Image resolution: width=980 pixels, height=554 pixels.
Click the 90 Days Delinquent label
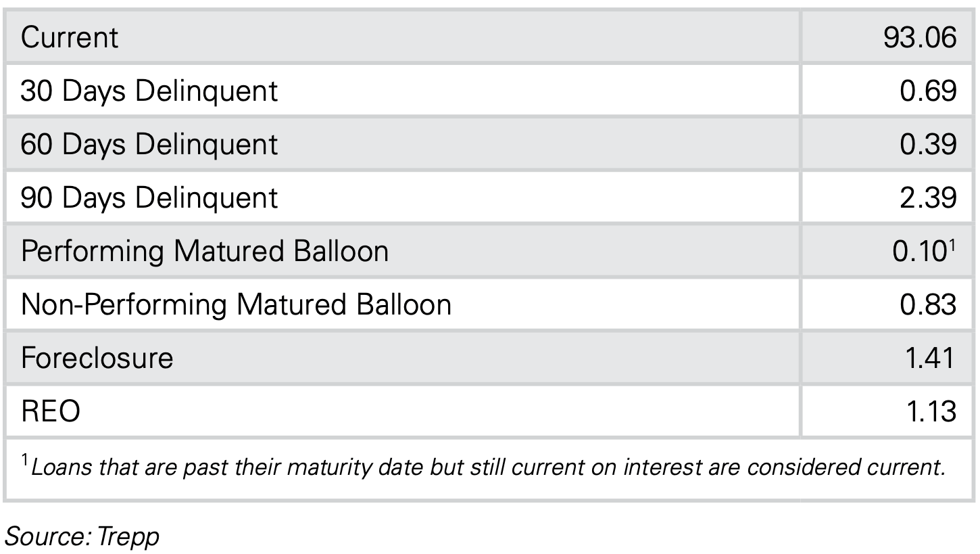[x=149, y=198]
